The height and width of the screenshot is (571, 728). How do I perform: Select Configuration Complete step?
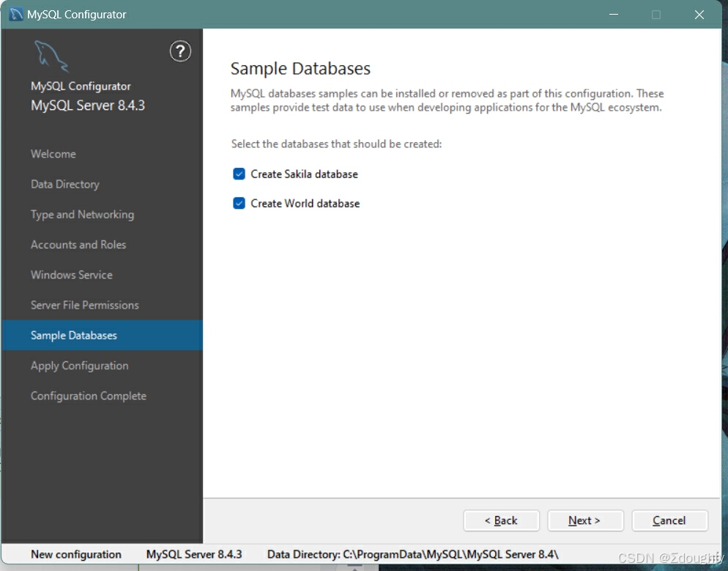88,396
